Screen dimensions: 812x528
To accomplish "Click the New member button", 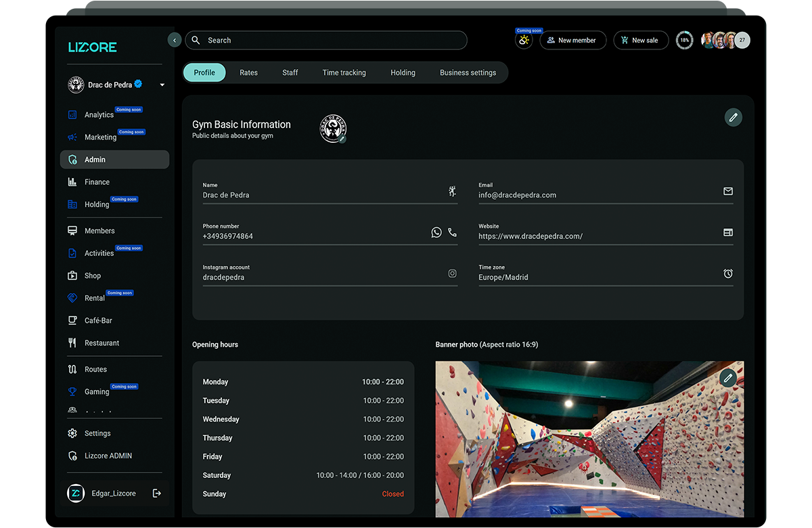I will (x=572, y=41).
